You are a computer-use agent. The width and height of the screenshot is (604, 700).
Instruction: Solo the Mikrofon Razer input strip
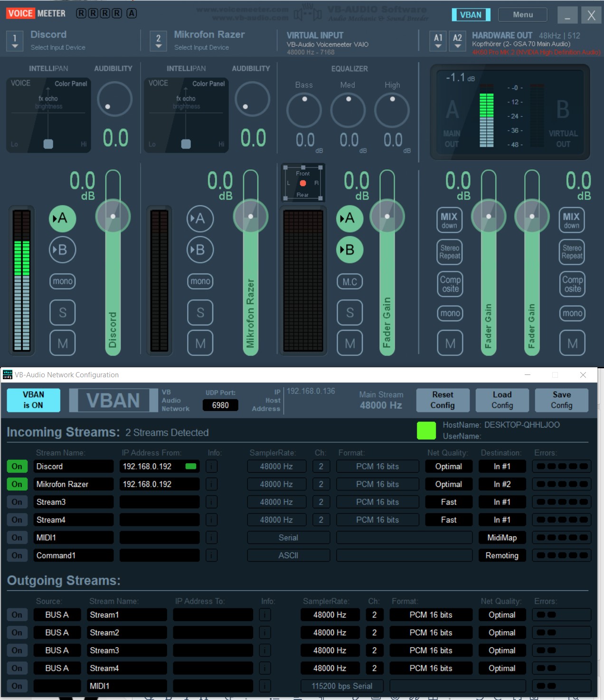[200, 312]
